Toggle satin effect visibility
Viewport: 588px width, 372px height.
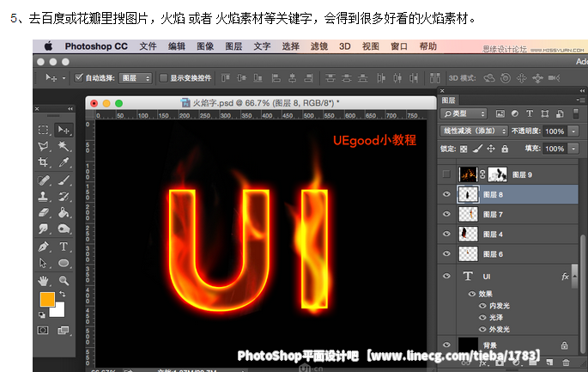pos(482,317)
